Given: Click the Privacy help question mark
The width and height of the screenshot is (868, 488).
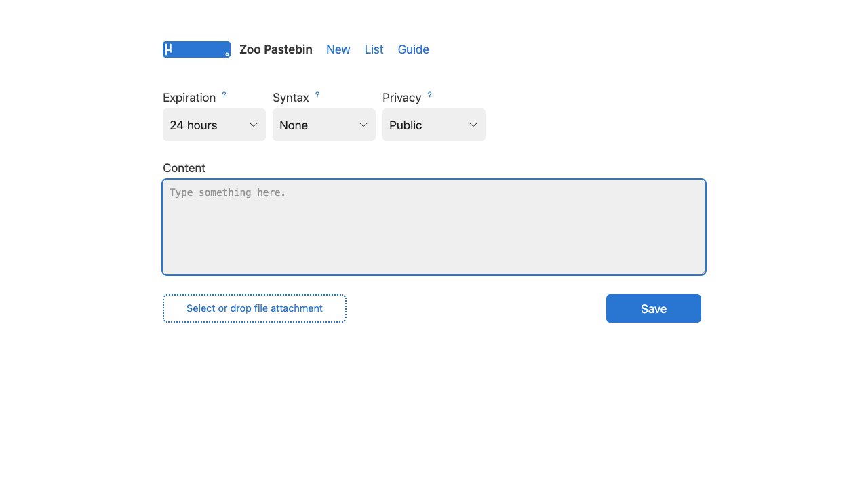Looking at the screenshot, I should tap(429, 95).
